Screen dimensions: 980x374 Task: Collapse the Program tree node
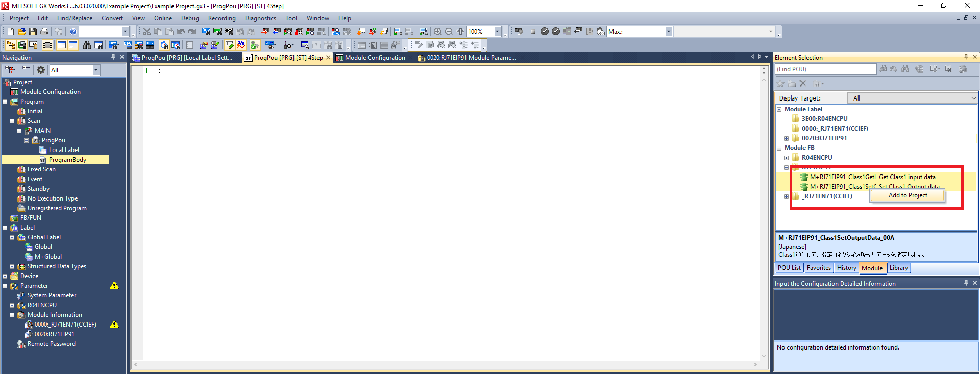pyautogui.click(x=5, y=102)
